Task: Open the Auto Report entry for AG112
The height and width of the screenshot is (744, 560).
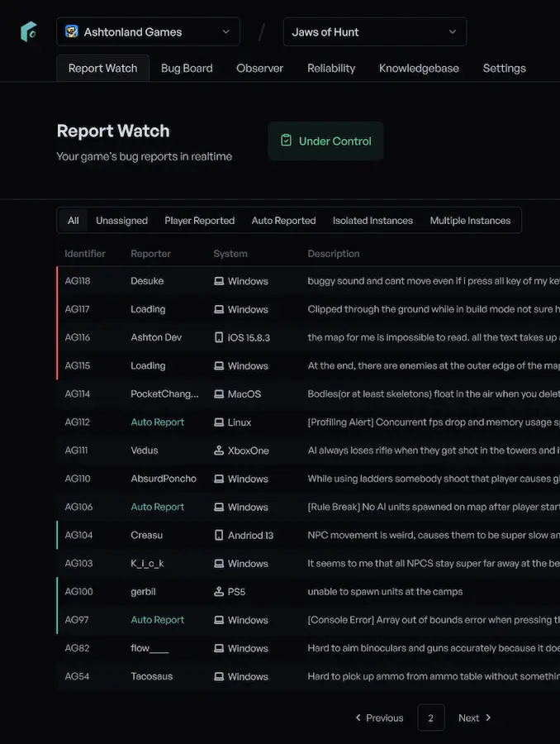Action: point(157,422)
